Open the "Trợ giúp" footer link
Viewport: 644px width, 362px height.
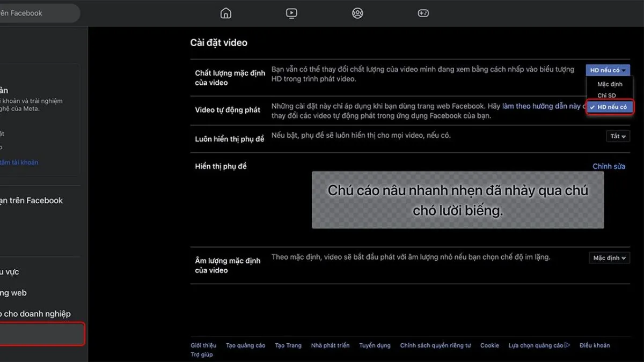click(x=203, y=354)
